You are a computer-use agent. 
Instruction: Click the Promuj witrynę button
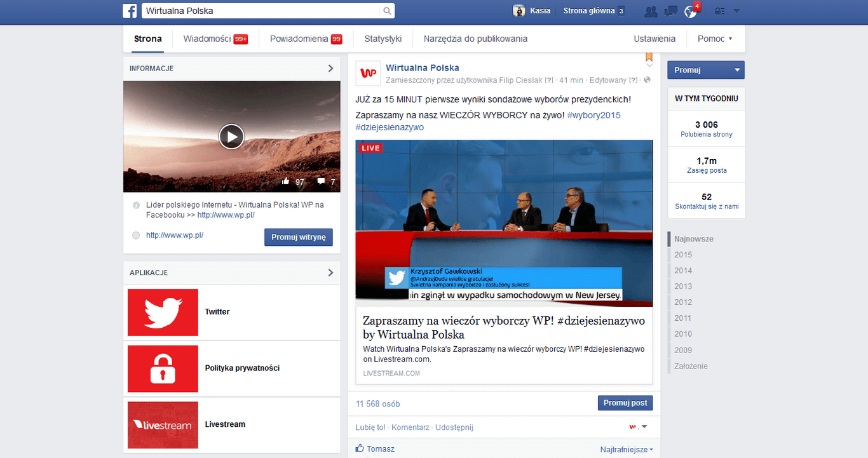298,237
